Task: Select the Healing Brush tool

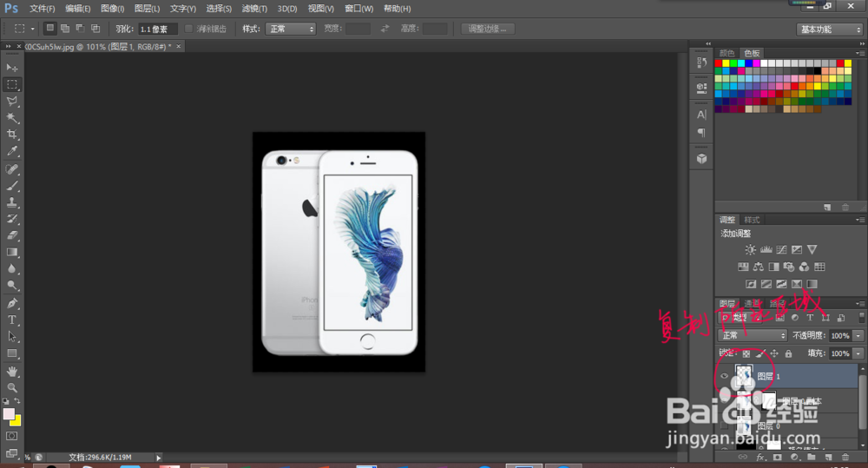Action: point(11,169)
